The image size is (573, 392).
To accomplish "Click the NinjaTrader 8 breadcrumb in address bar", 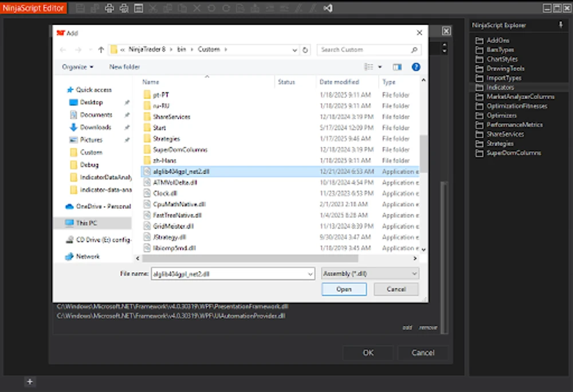I will click(x=147, y=49).
